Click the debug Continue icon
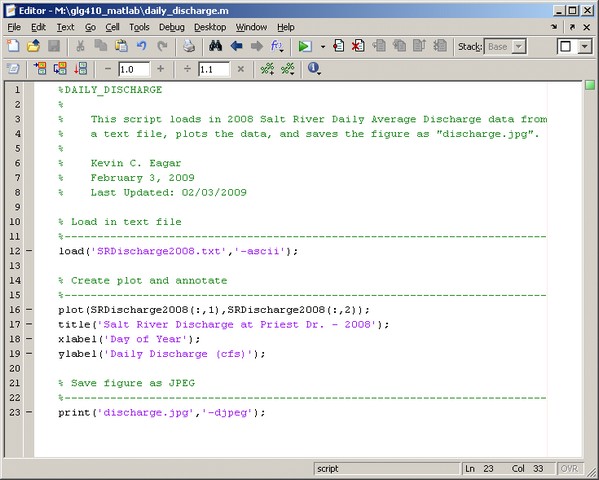Viewport: 599px width, 480px height. tap(440, 46)
